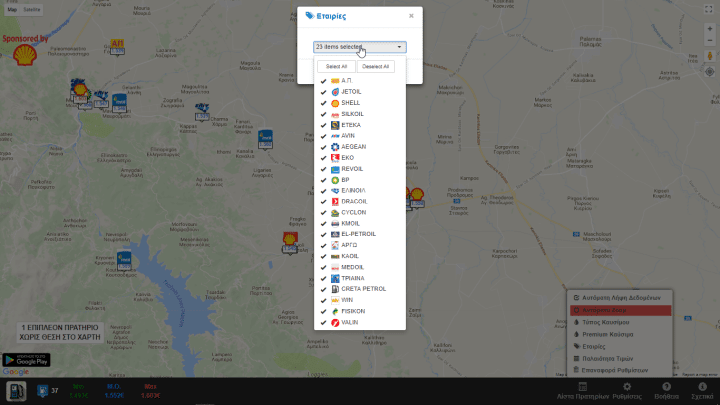Select Επαναφορά Ρυθμίσεων menu item
Screen dimensions: 720x405
[x=620, y=370]
